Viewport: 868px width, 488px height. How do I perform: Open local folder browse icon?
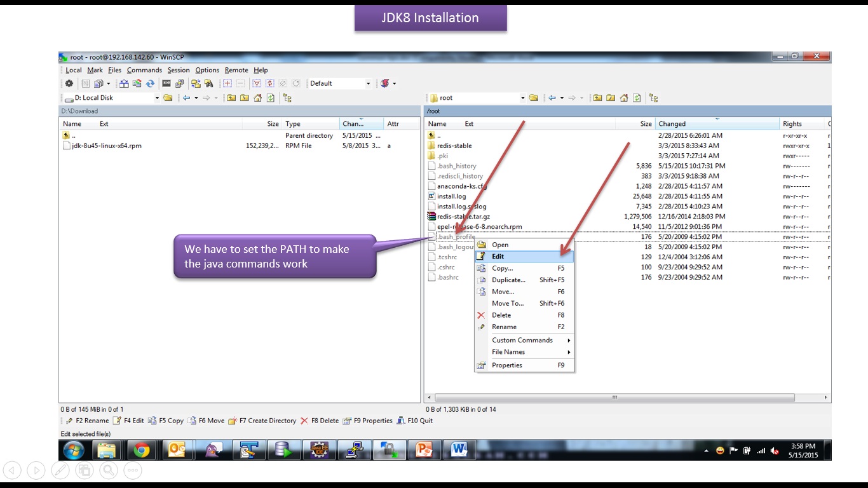coord(168,98)
